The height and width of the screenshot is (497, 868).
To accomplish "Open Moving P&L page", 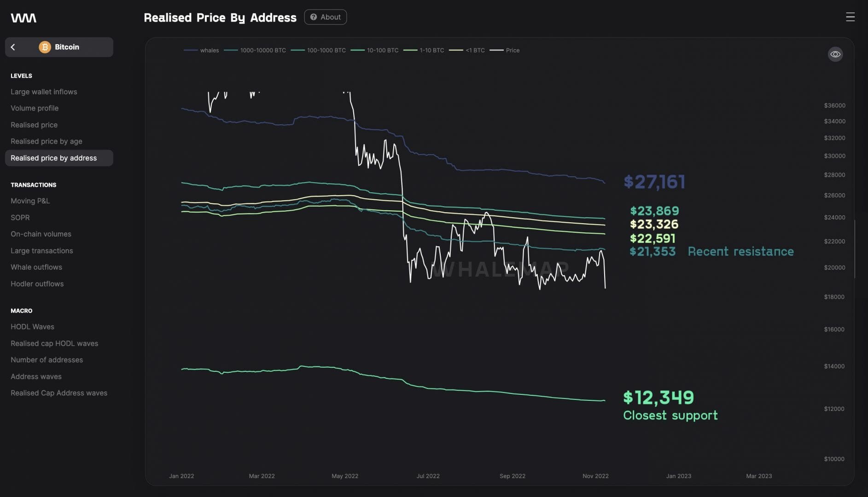I will [30, 201].
